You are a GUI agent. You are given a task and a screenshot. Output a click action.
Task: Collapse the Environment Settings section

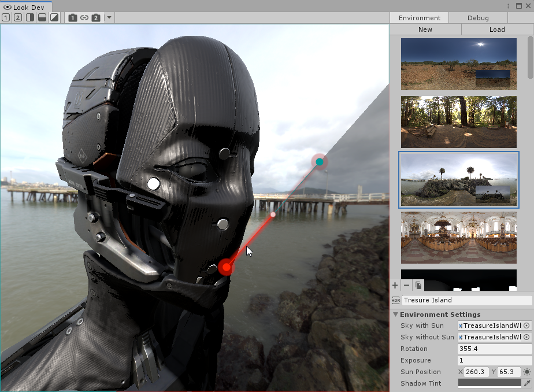[396, 315]
